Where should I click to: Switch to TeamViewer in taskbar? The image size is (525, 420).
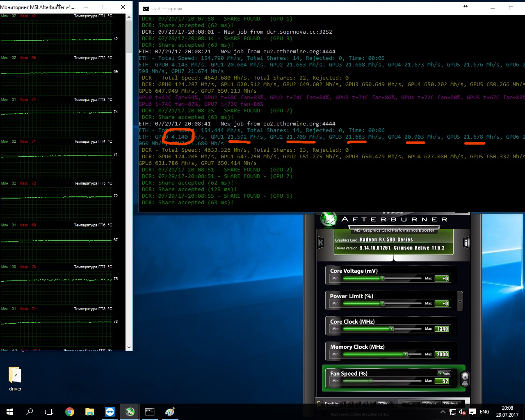(110, 412)
